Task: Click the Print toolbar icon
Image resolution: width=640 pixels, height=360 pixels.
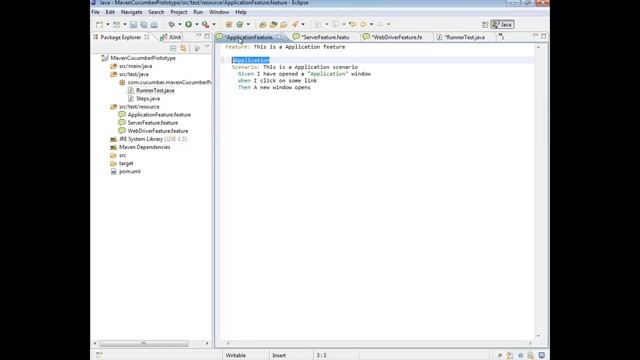Action: tap(154, 24)
